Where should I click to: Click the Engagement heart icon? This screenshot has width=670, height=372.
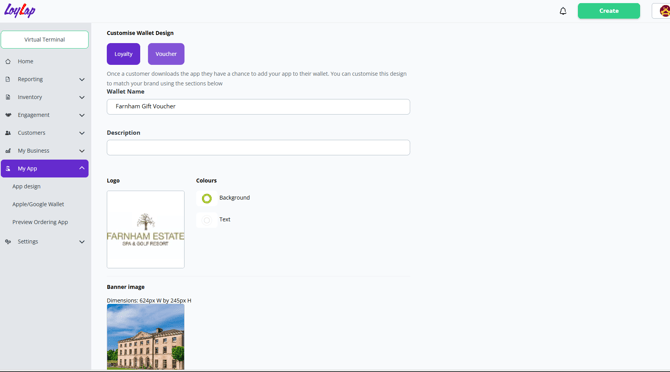8,115
